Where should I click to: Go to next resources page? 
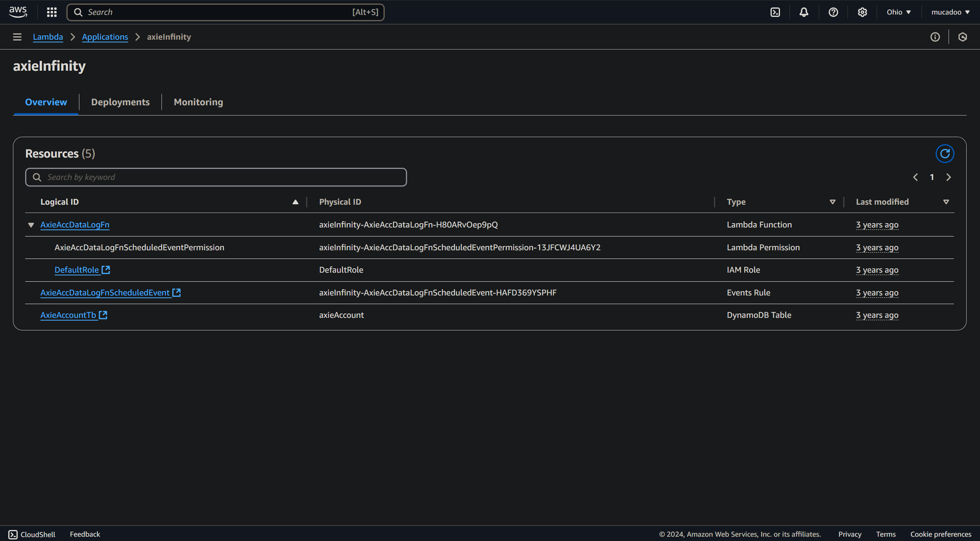(949, 177)
